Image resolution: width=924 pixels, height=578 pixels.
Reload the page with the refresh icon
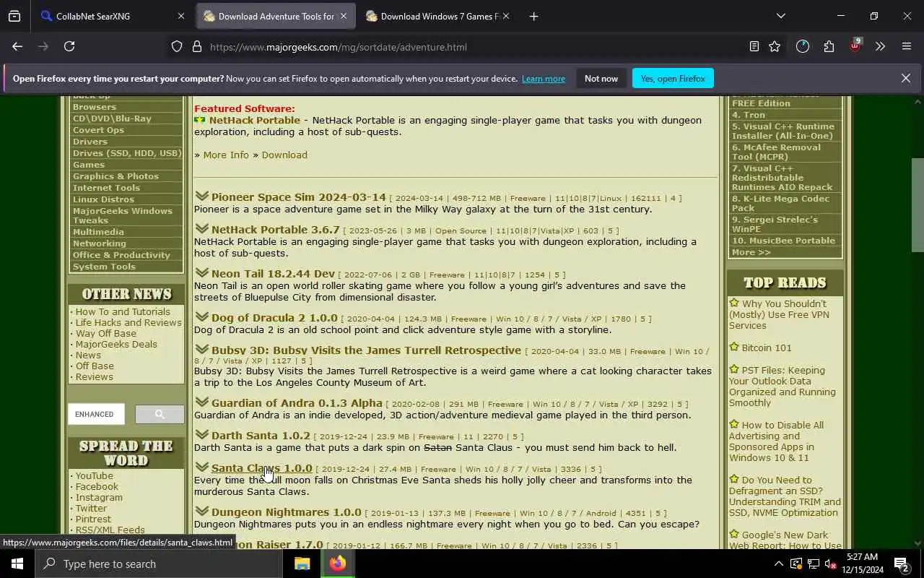69,46
